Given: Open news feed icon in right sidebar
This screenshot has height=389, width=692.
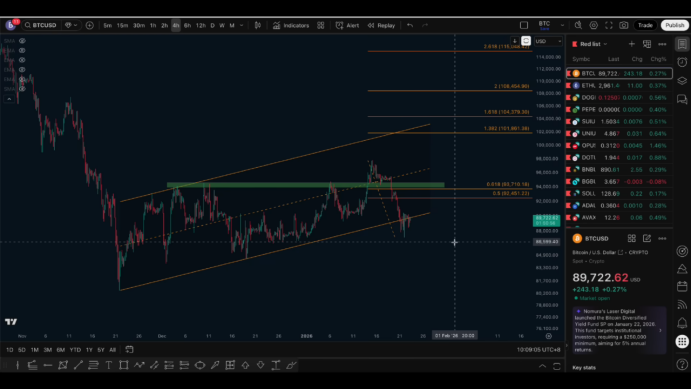Looking at the screenshot, I should 682,305.
